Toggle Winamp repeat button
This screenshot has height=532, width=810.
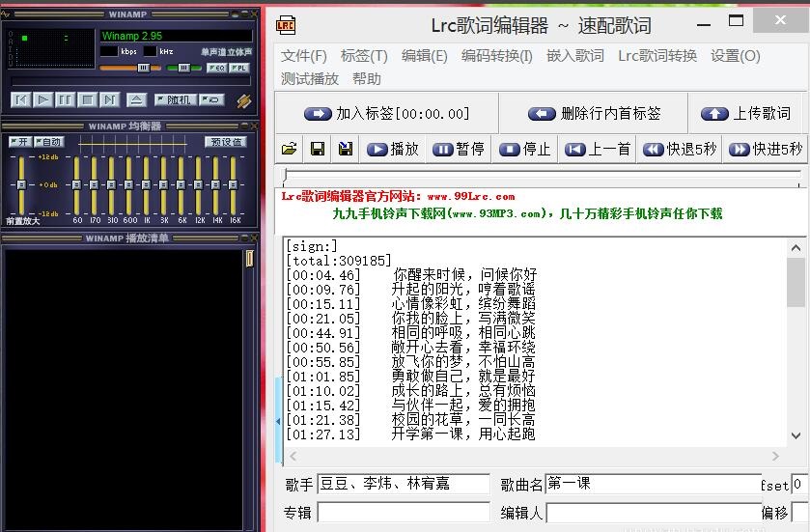pyautogui.click(x=211, y=99)
